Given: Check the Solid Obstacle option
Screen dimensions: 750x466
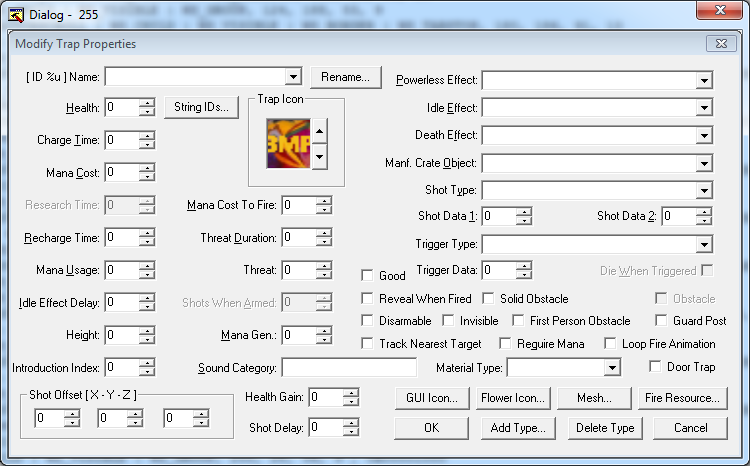Looking at the screenshot, I should [x=488, y=299].
